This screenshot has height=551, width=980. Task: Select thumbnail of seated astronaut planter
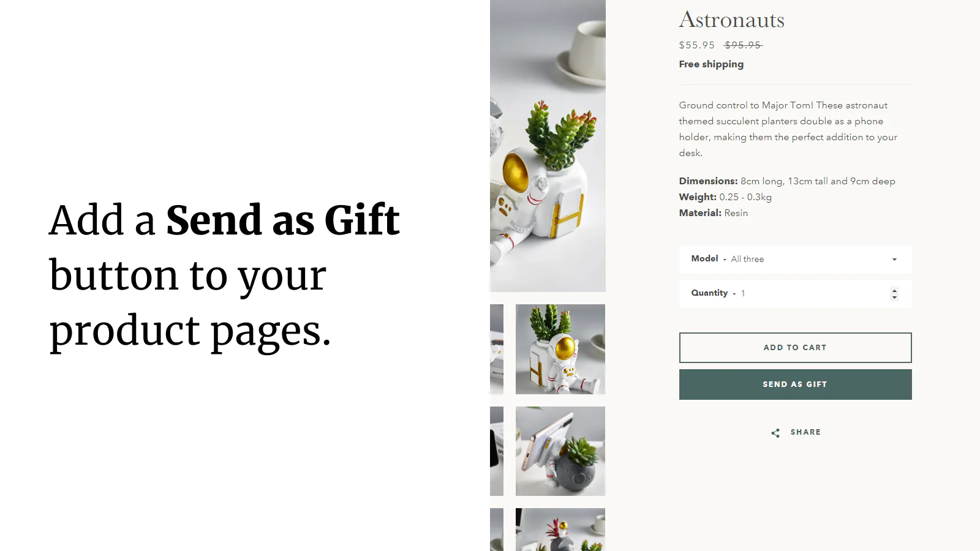(x=560, y=349)
